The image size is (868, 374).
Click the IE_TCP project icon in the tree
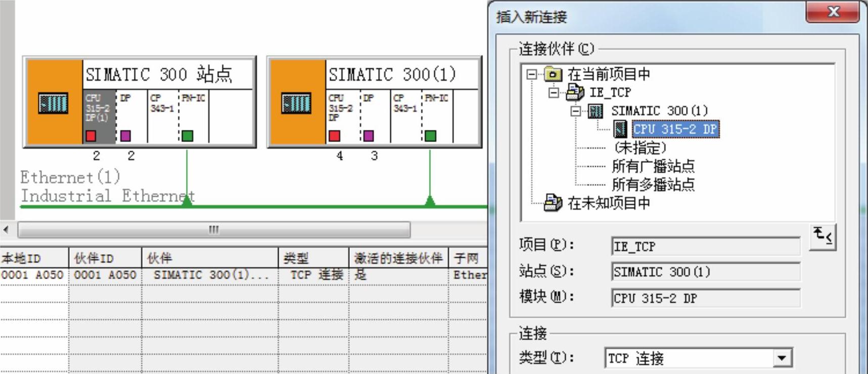tap(575, 92)
